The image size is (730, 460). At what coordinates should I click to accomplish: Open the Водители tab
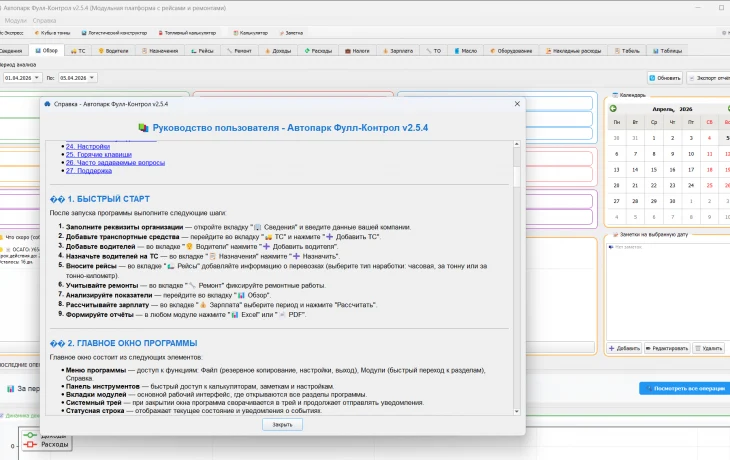(x=113, y=51)
